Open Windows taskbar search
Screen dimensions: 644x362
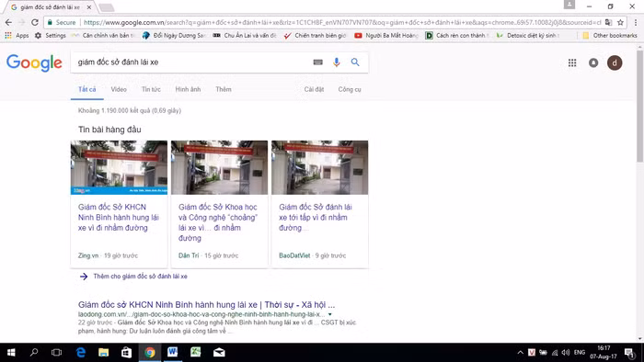coord(34,353)
